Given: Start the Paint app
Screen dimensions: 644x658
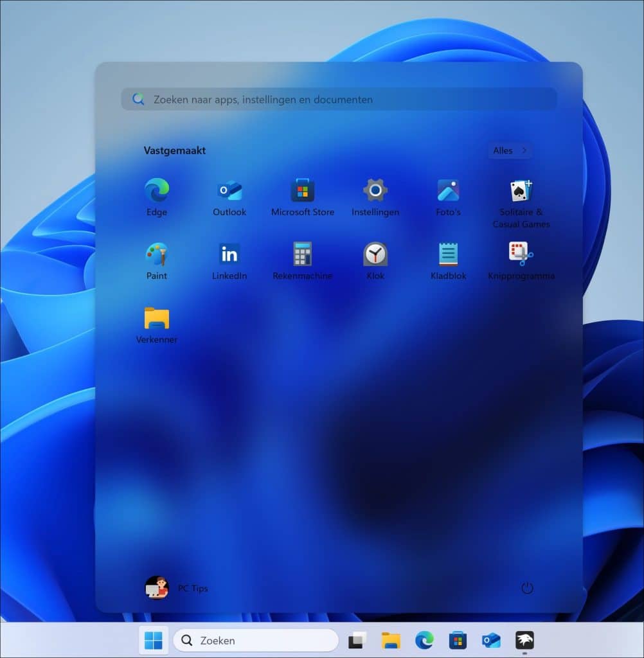Looking at the screenshot, I should (x=156, y=255).
